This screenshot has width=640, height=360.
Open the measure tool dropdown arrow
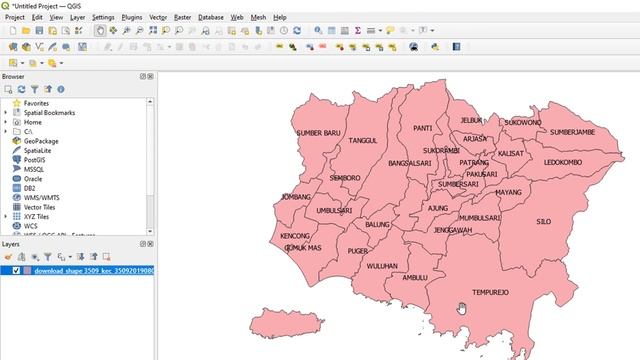point(380,31)
